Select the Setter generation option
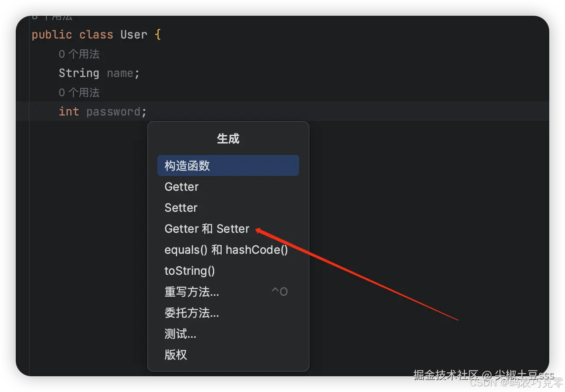Image resolution: width=565 pixels, height=392 pixels. coord(181,207)
